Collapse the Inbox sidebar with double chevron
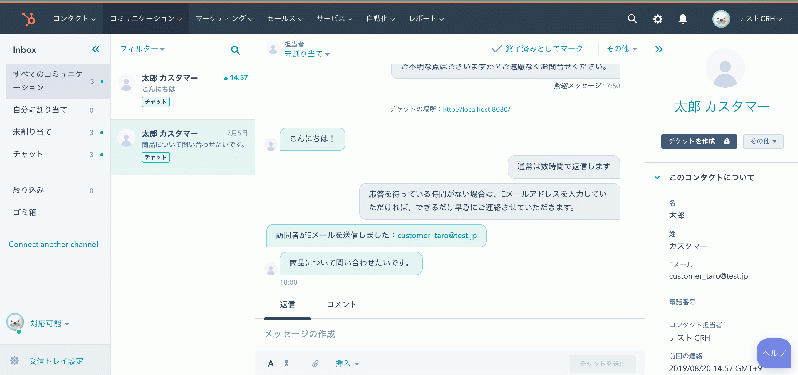This screenshot has height=375, width=798. 96,49
